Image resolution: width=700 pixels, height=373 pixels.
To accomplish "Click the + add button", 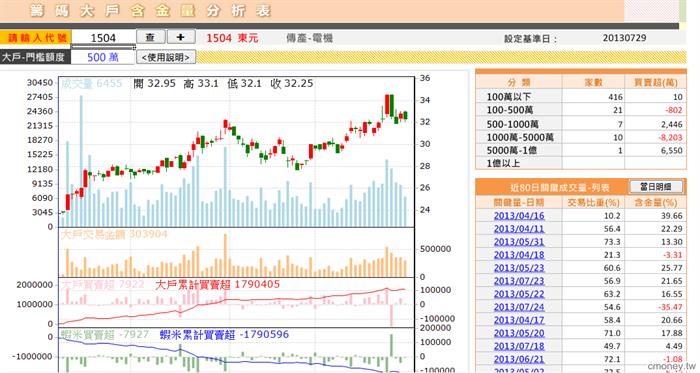I will pos(181,37).
